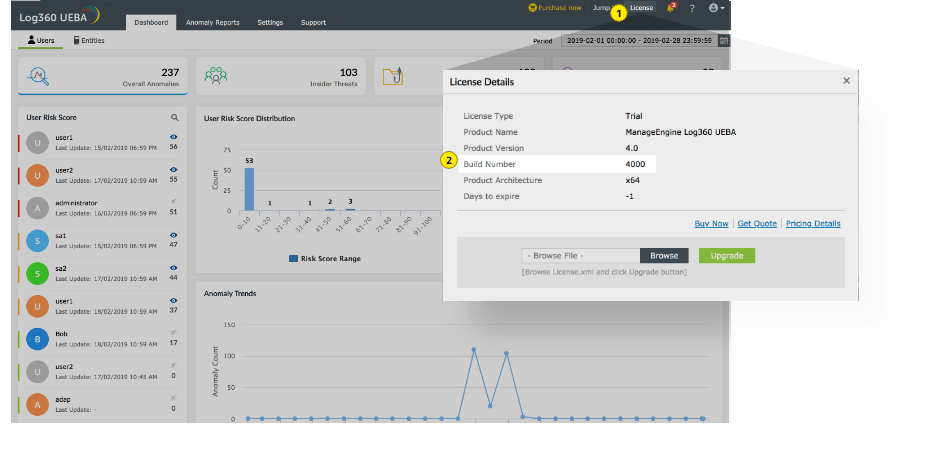Toggle watch eye for user1 score 37
Viewport: 934px width, 463px height.
[173, 301]
